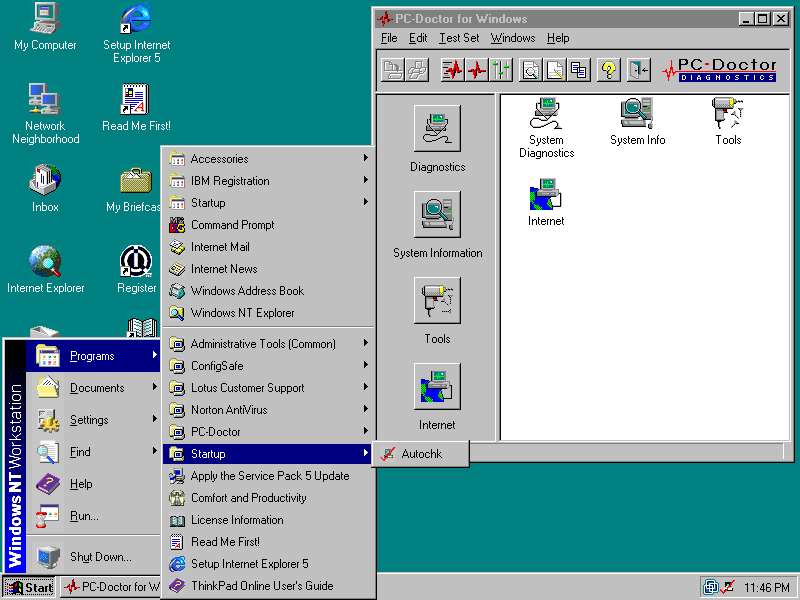
Task: Click the run all tests heartbeat-list toolbar icon
Action: click(x=452, y=69)
